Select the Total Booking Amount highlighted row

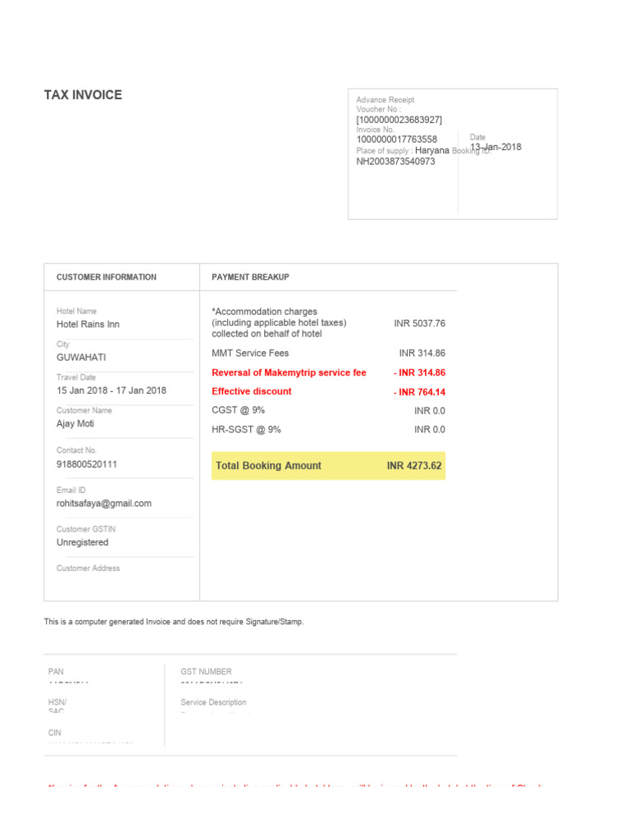[x=328, y=466]
